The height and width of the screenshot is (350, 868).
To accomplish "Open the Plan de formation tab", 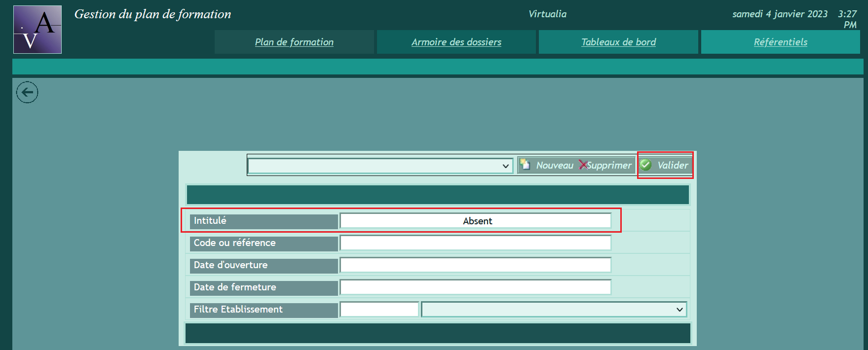I will (294, 42).
